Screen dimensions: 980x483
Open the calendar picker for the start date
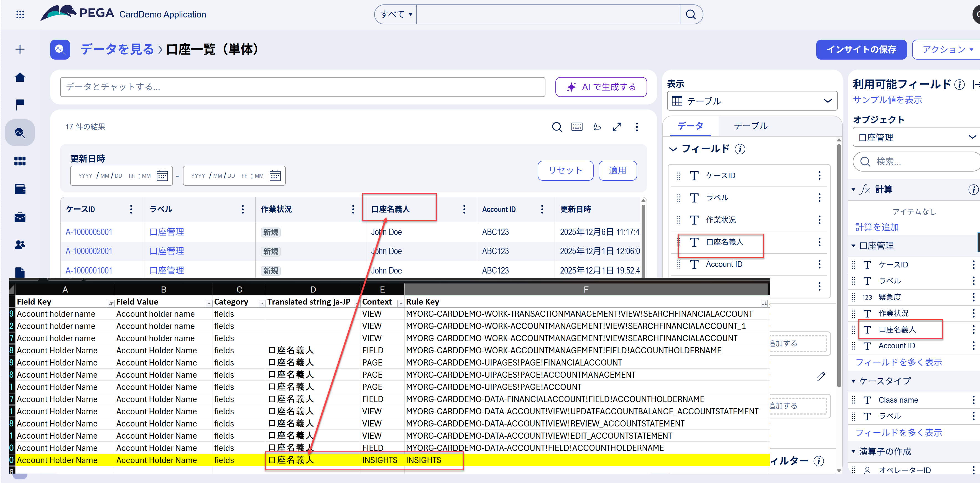(x=162, y=175)
